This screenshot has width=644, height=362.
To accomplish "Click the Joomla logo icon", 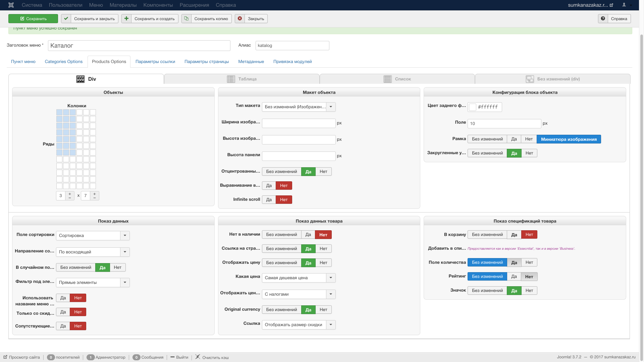I will tap(11, 5).
